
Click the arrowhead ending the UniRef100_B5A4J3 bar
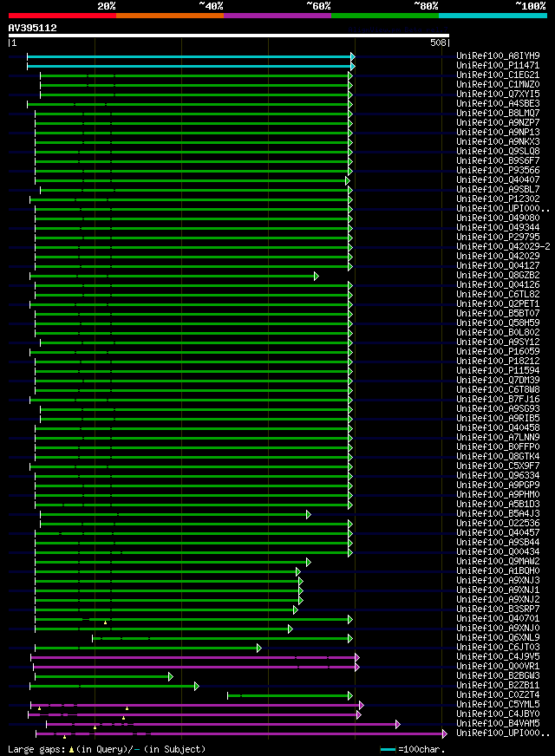point(309,514)
